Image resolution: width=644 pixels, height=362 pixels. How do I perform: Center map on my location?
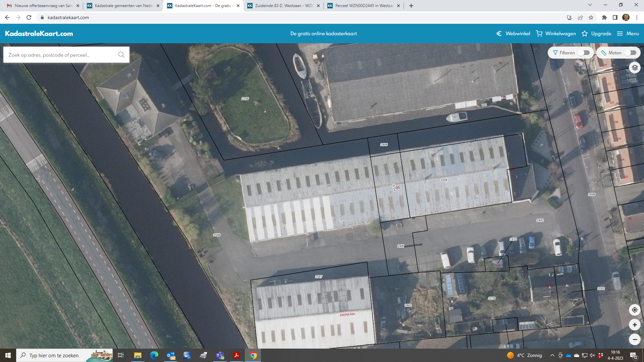(635, 310)
